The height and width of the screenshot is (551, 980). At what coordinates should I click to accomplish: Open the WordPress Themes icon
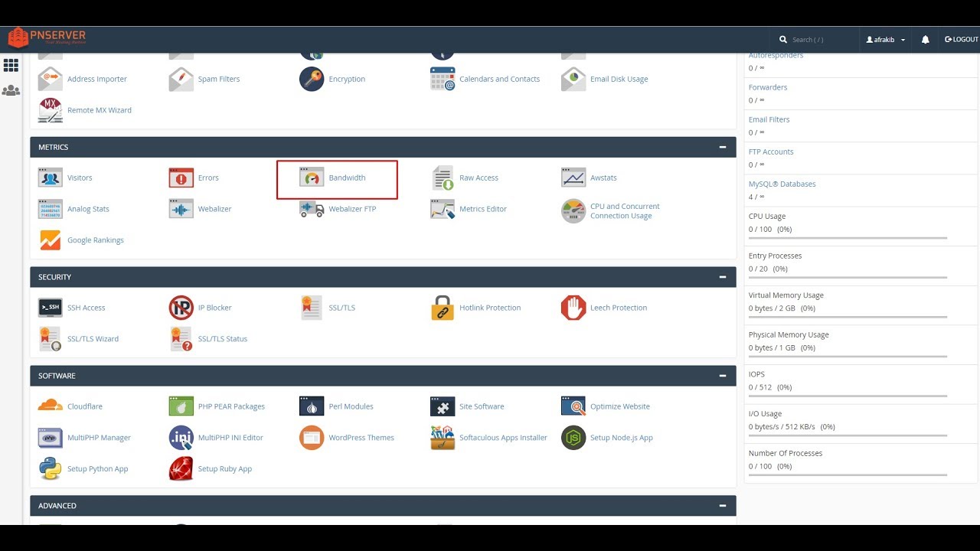[312, 438]
